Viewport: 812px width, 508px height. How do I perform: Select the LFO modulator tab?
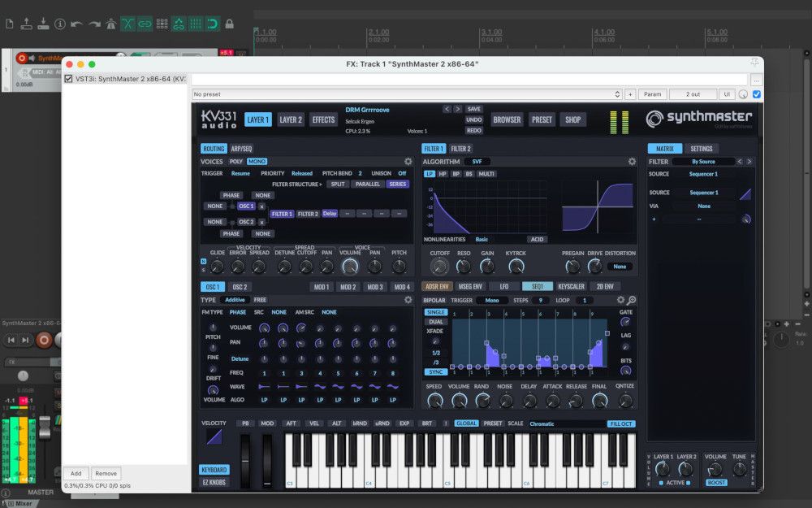coord(504,286)
